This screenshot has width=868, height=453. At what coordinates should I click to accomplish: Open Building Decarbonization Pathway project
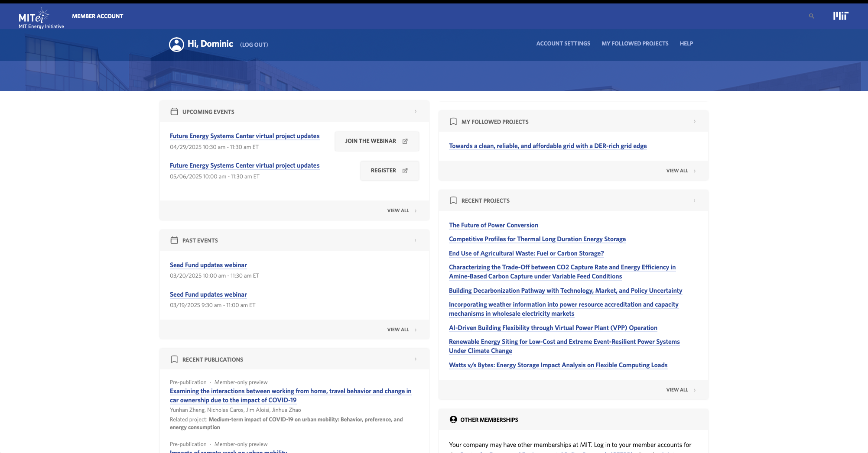point(566,291)
